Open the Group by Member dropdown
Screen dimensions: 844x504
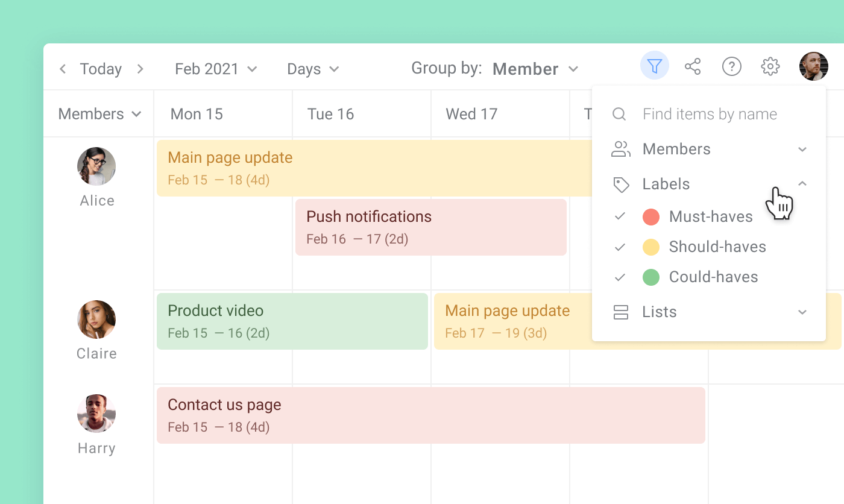[x=535, y=69]
